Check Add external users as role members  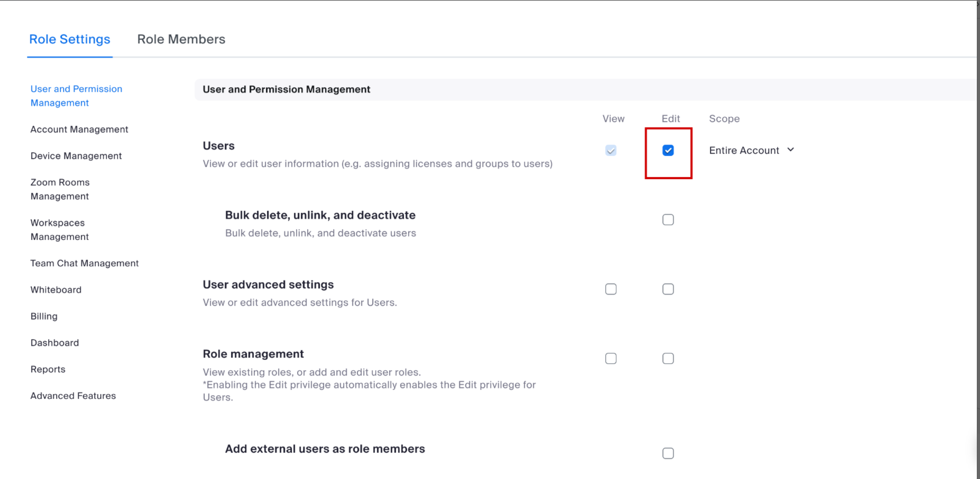(x=668, y=454)
